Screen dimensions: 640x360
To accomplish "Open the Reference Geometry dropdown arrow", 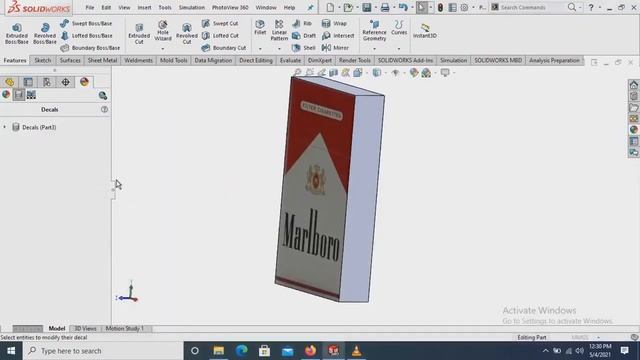I will [x=374, y=49].
